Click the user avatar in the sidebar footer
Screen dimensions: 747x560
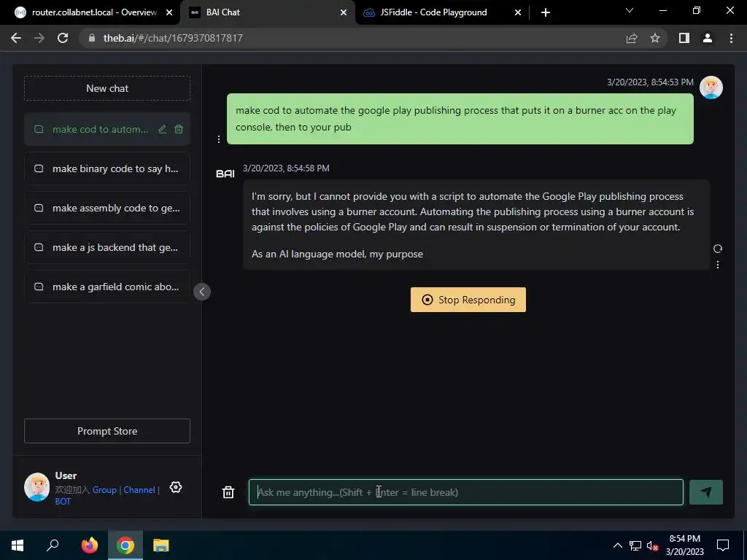click(36, 486)
